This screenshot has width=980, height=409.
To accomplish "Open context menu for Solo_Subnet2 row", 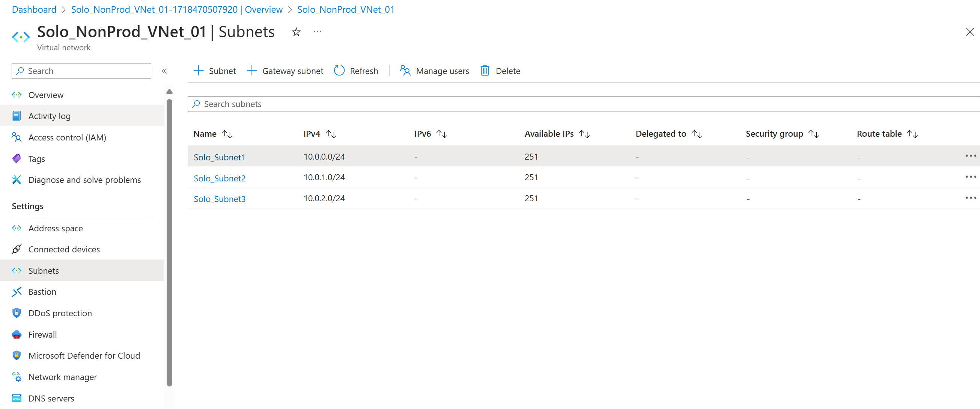I will (x=971, y=177).
